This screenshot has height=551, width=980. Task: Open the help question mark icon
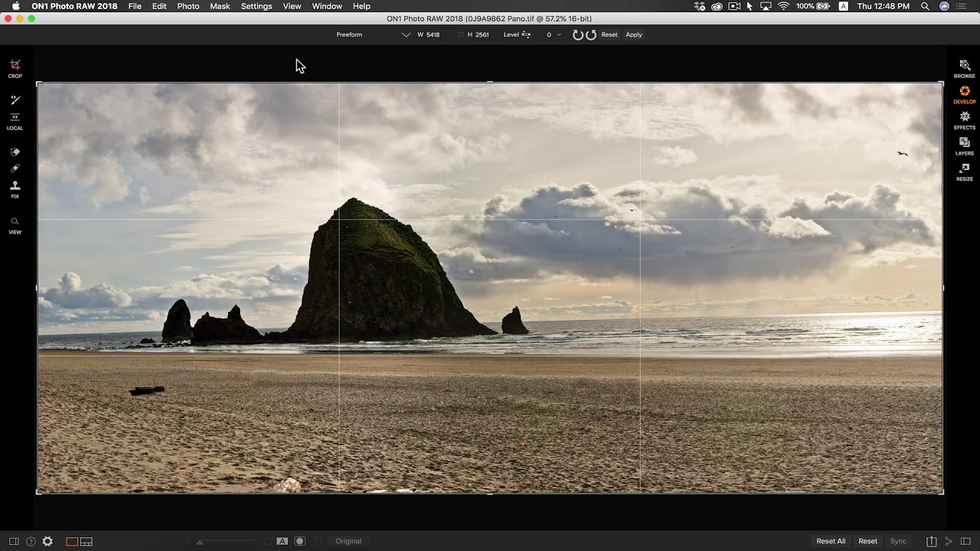pyautogui.click(x=31, y=541)
